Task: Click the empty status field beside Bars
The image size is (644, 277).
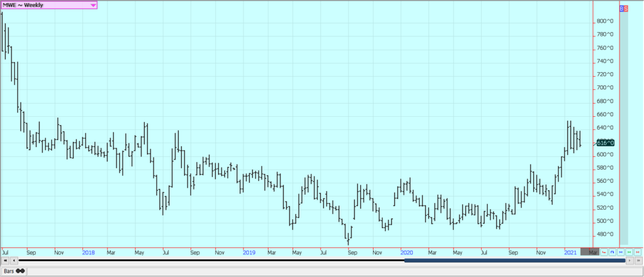Action: tap(335, 271)
